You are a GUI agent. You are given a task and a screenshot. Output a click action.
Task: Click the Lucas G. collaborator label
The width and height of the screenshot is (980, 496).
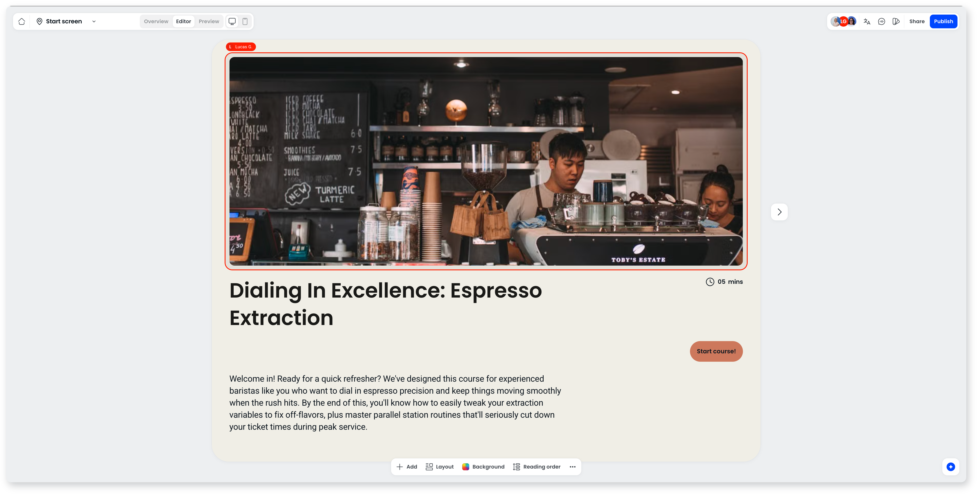[x=241, y=47]
